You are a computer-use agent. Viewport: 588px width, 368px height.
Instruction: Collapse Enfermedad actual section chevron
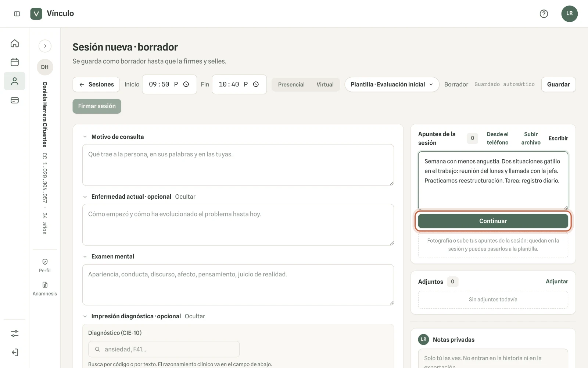[x=85, y=197]
